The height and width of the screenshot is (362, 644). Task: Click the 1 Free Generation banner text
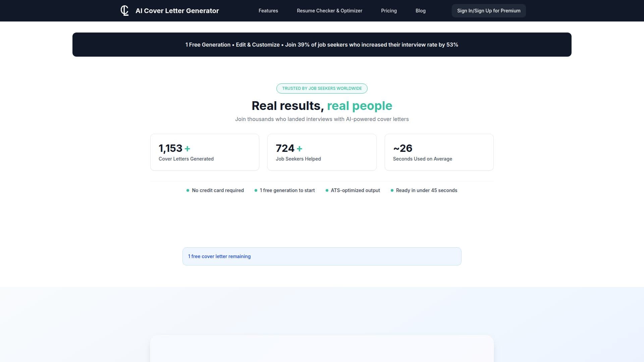[322, 45]
